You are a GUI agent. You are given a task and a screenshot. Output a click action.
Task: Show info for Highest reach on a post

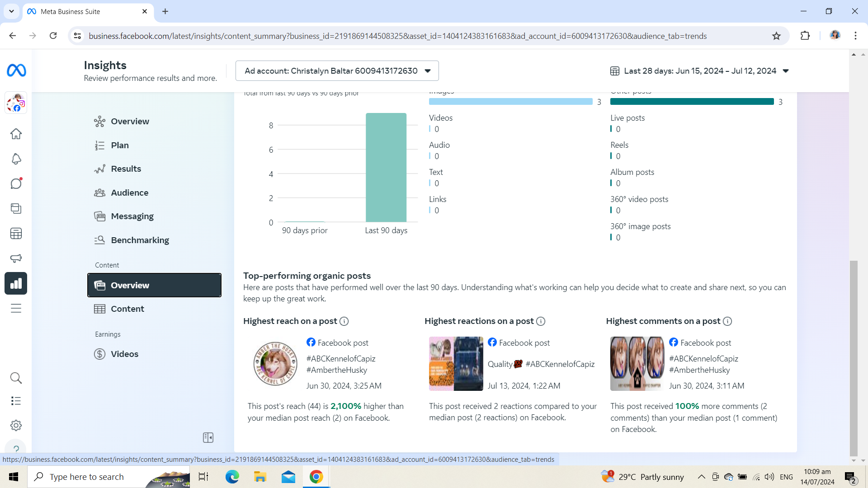coord(344,321)
